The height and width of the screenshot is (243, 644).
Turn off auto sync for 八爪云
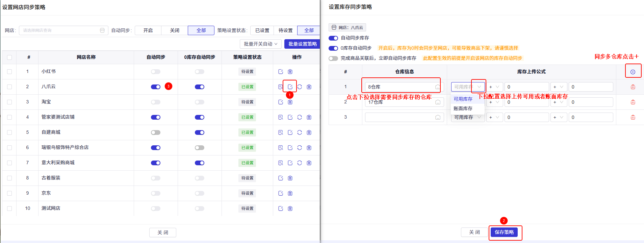click(156, 87)
